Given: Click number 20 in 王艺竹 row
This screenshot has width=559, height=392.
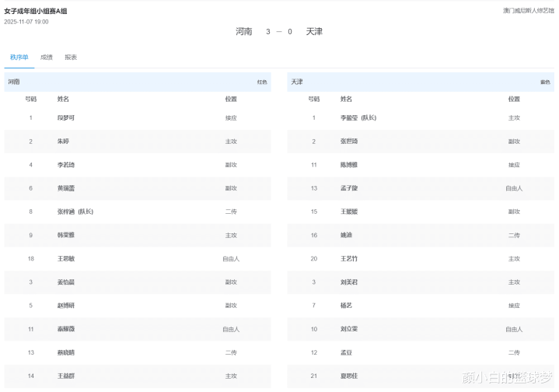Looking at the screenshot, I should point(314,258).
